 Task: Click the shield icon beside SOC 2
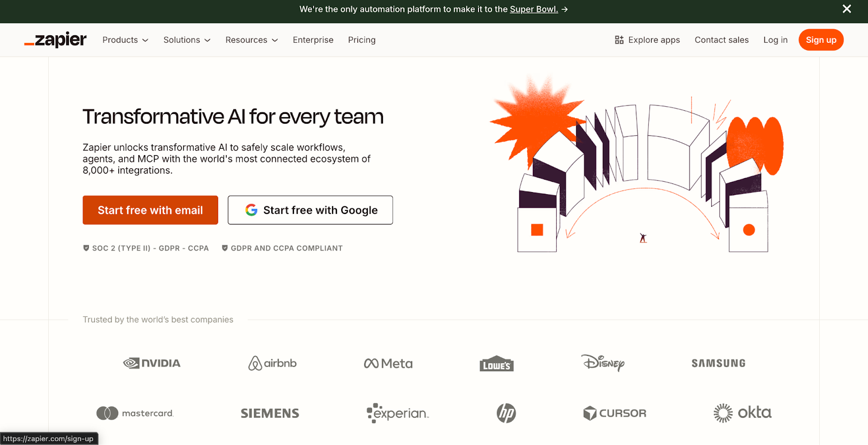(86, 248)
